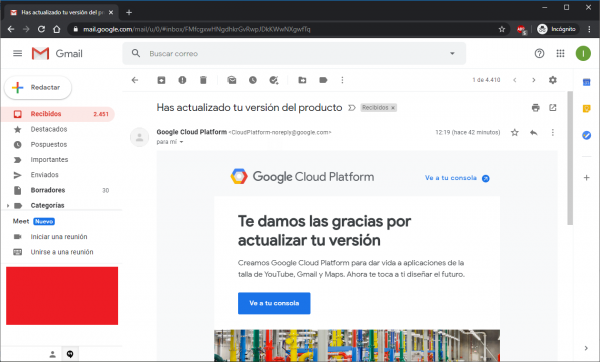Open a new browser tab

pos(129,12)
